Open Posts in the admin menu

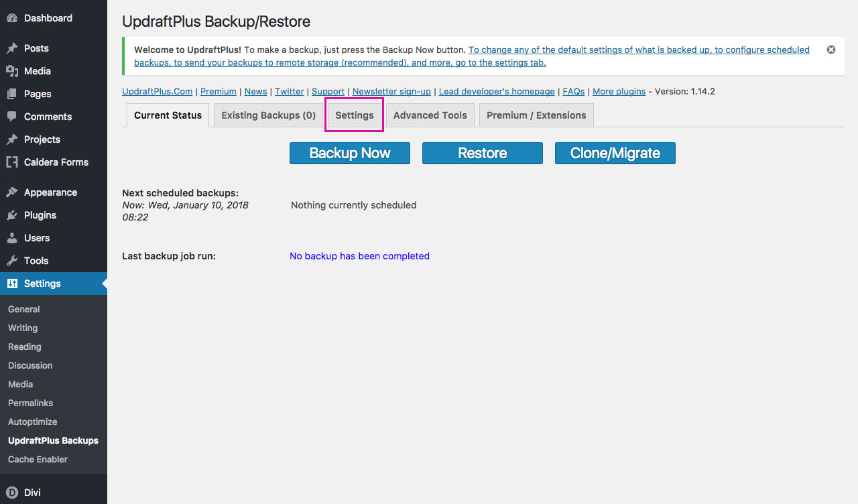pos(36,48)
